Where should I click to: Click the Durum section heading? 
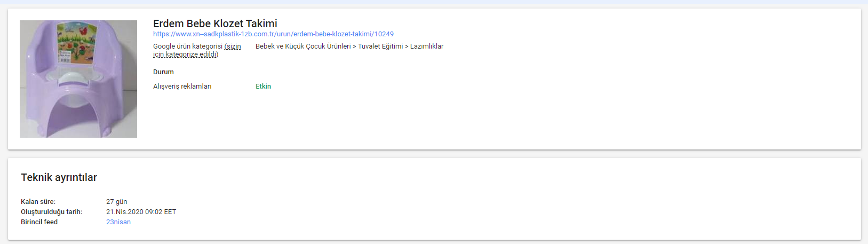(163, 72)
